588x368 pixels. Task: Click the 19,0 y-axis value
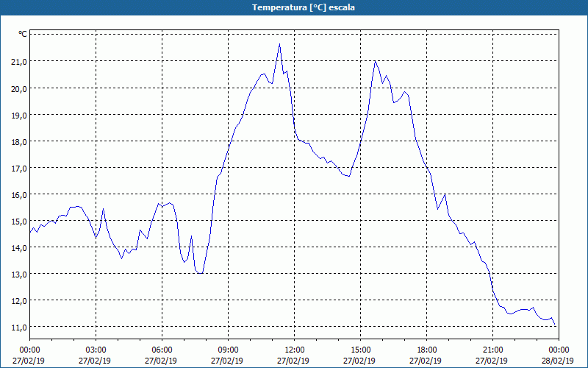click(x=19, y=116)
